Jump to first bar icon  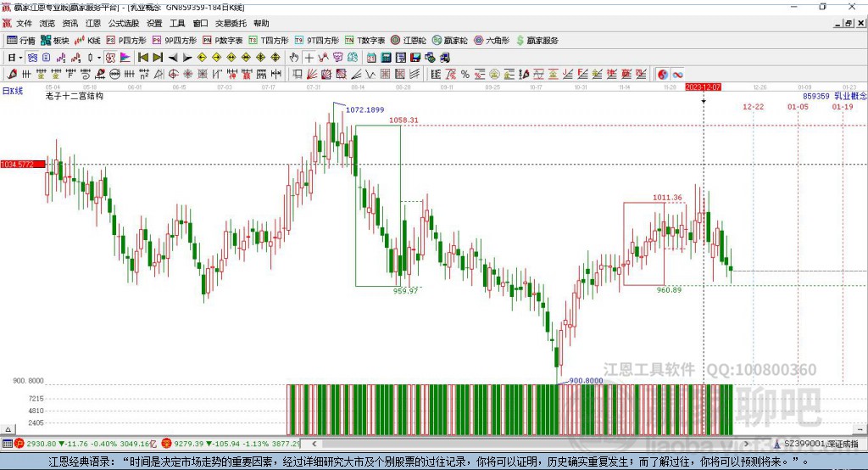(143, 58)
